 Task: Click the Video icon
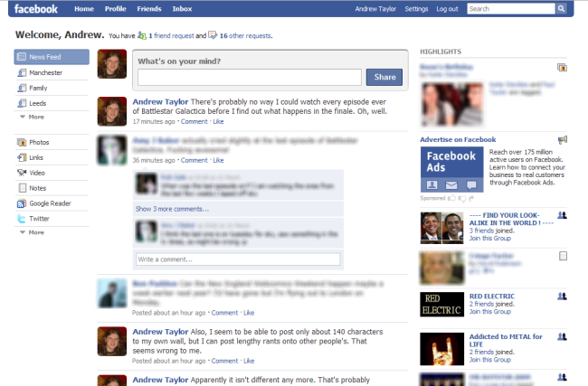(x=22, y=173)
